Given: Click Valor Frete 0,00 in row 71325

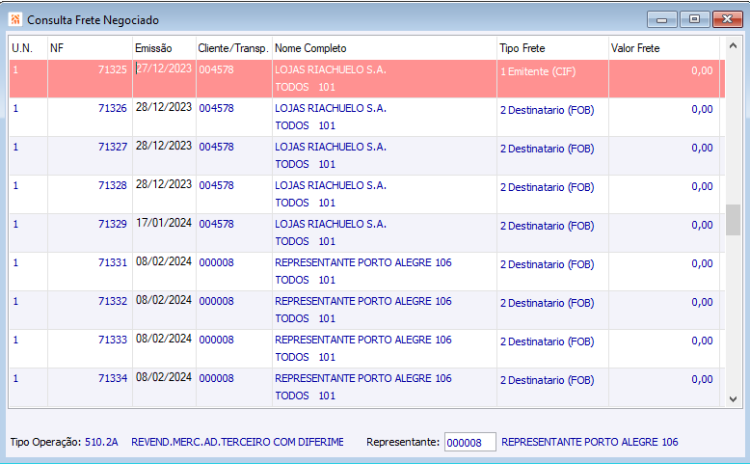Looking at the screenshot, I should coord(702,71).
